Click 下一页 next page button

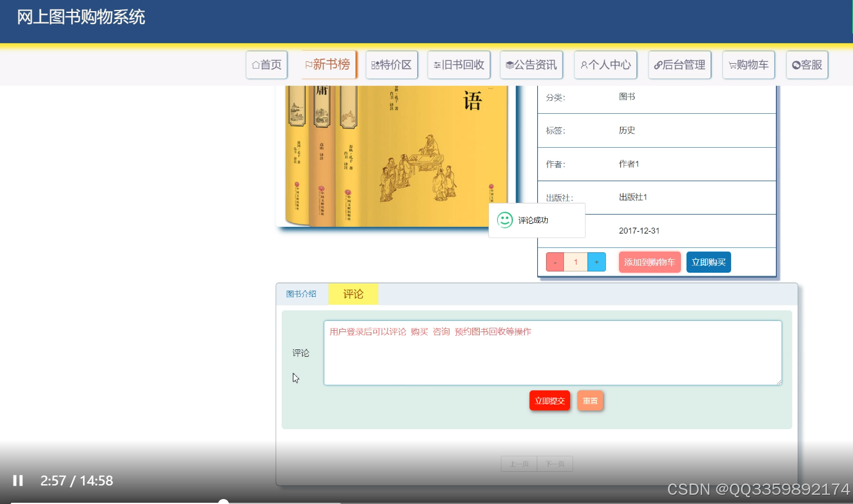555,464
